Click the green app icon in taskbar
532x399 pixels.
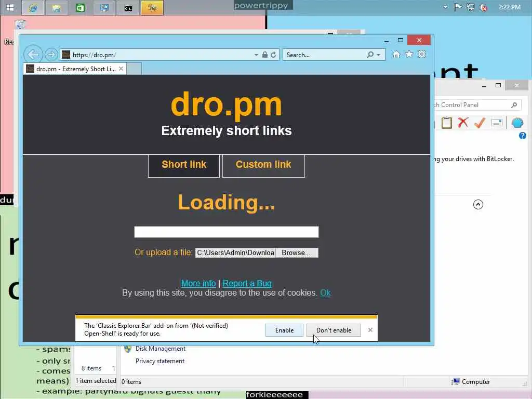[x=81, y=8]
